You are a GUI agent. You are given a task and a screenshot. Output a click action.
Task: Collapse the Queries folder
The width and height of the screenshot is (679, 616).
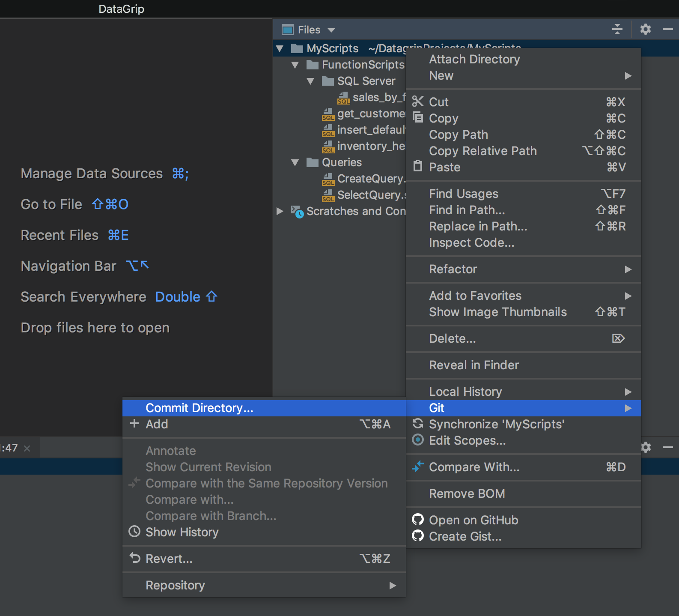(295, 163)
